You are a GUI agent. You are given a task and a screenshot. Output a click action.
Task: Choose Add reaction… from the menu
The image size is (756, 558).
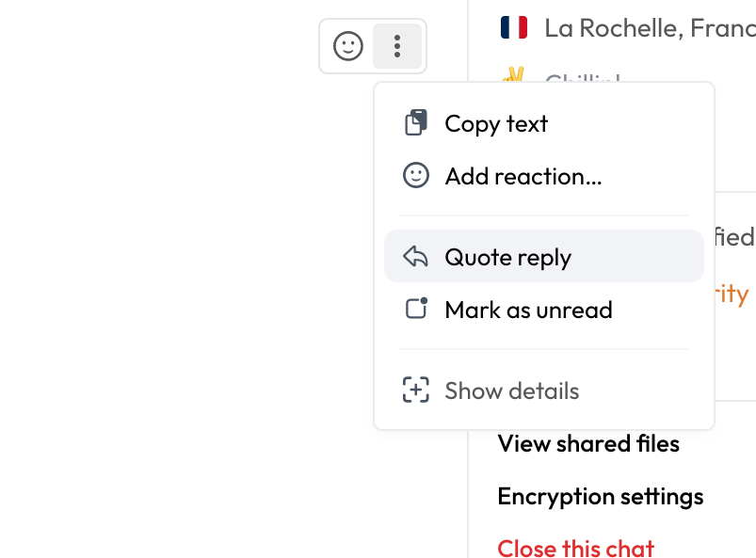coord(523,176)
